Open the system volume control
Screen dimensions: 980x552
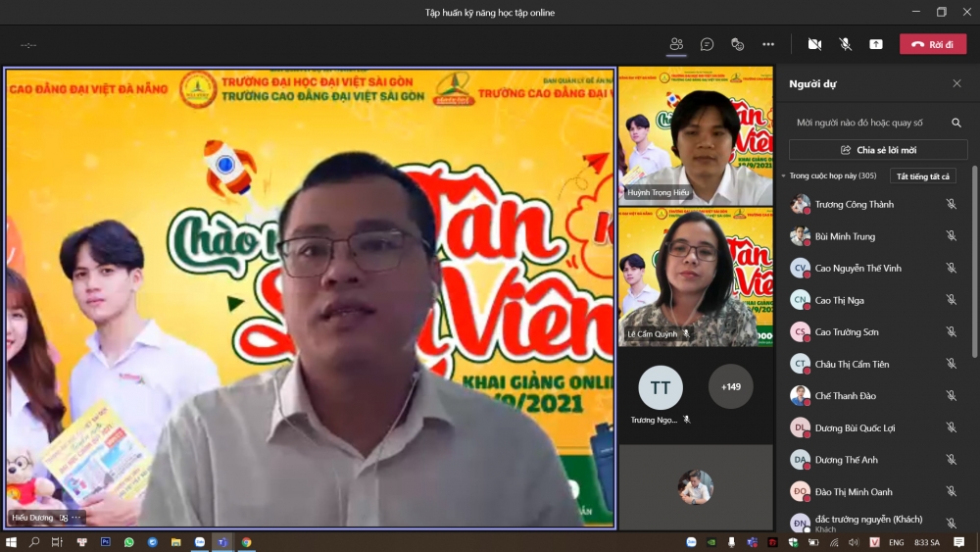[x=853, y=542]
